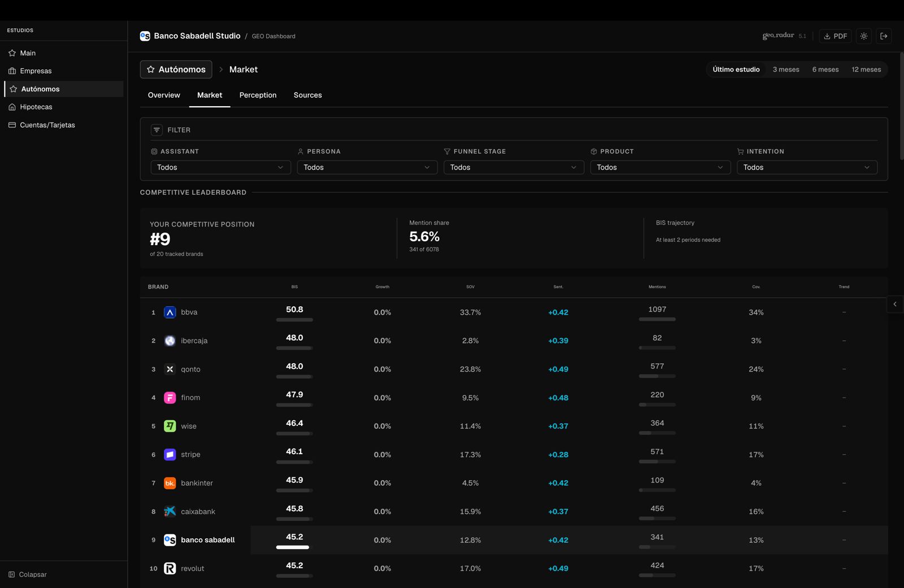Image resolution: width=904 pixels, height=588 pixels.
Task: Click the logout icon in the header
Action: (x=884, y=36)
